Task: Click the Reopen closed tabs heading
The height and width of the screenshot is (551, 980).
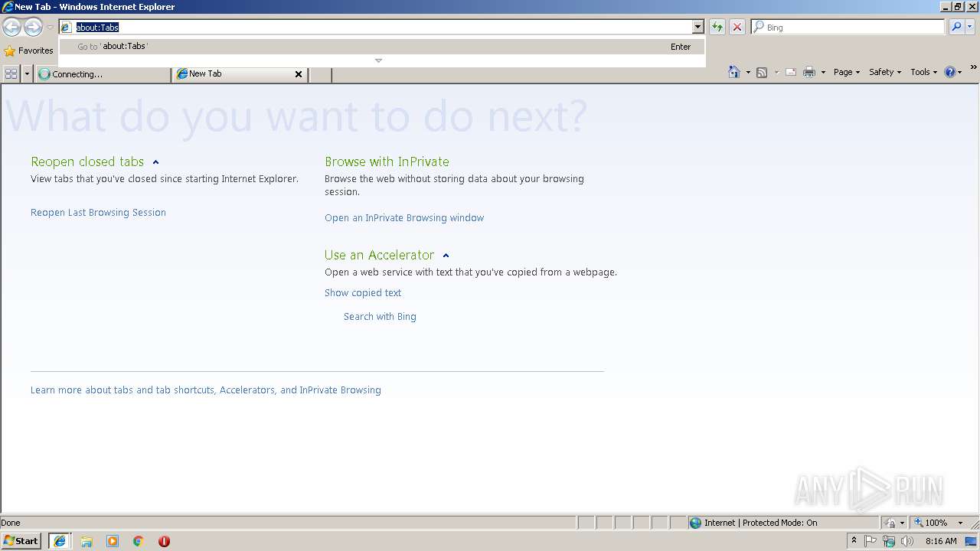Action: point(87,162)
